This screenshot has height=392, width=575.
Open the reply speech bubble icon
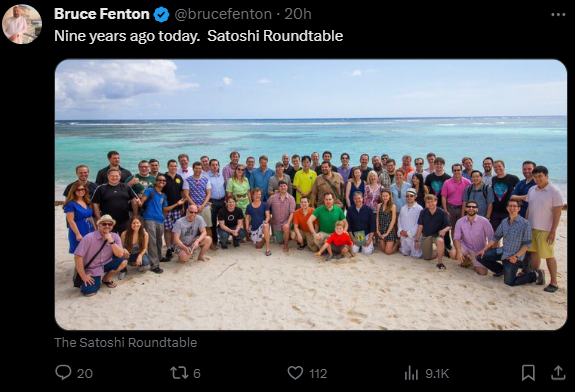63,373
